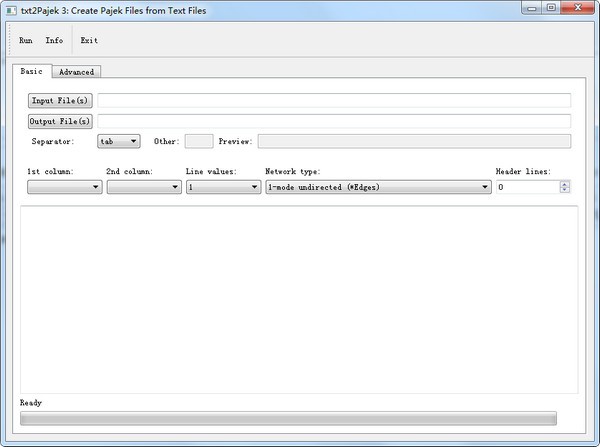Click the Output File(s) button
Screen dimensions: 600x447
pos(60,121)
